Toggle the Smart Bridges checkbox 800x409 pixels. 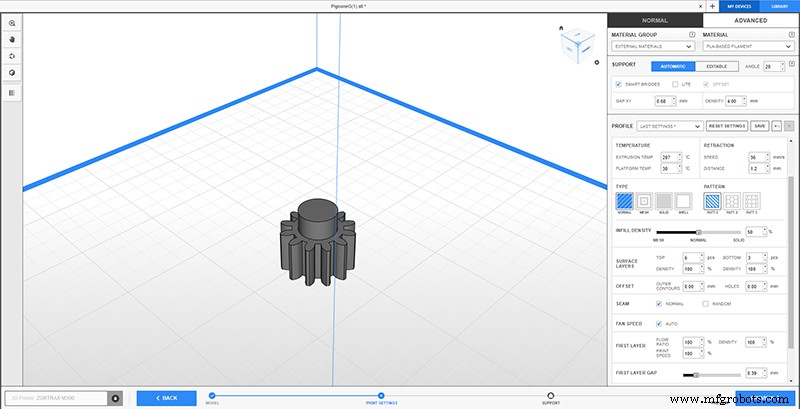click(618, 84)
